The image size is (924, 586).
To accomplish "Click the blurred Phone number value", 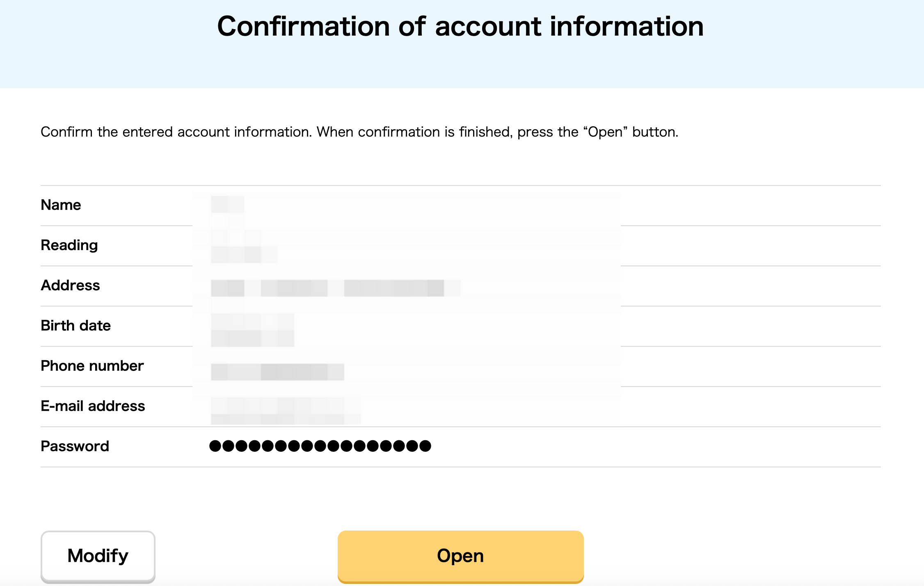I will click(x=277, y=372).
